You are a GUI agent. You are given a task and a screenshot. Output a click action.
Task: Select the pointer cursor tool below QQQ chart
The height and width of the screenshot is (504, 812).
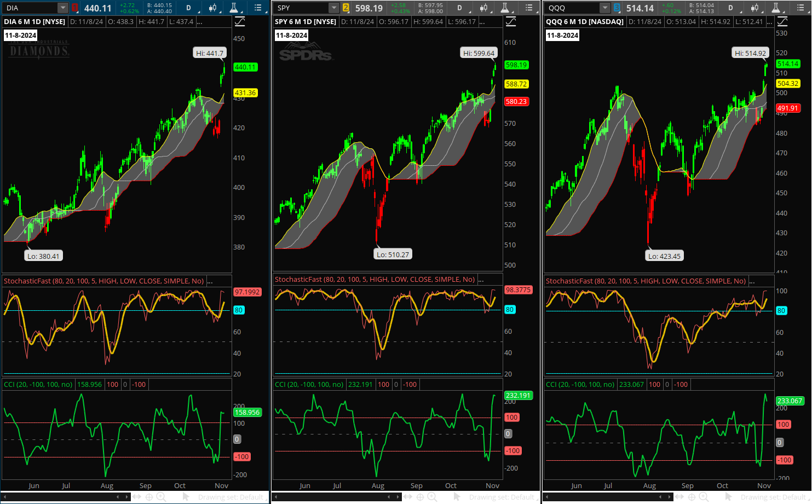[728, 497]
